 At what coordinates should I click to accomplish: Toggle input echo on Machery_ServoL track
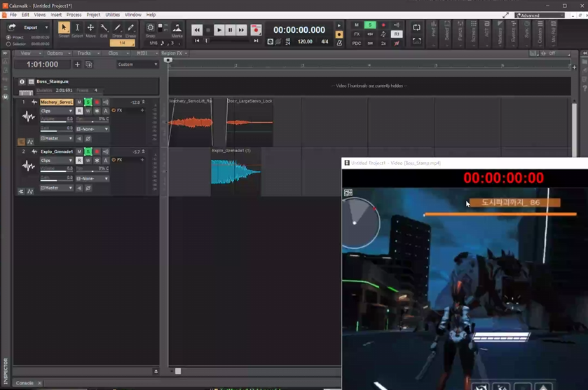(106, 102)
